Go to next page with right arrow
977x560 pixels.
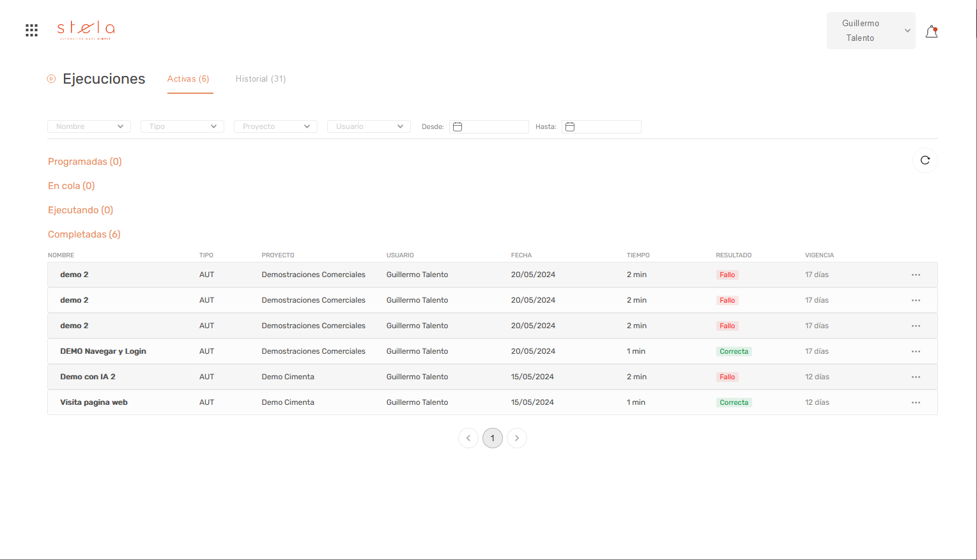click(516, 438)
